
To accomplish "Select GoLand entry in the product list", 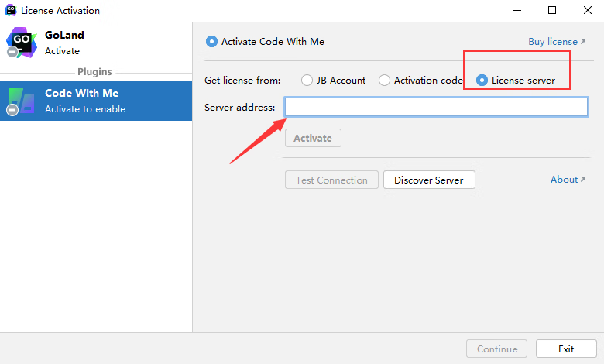I will (x=96, y=43).
